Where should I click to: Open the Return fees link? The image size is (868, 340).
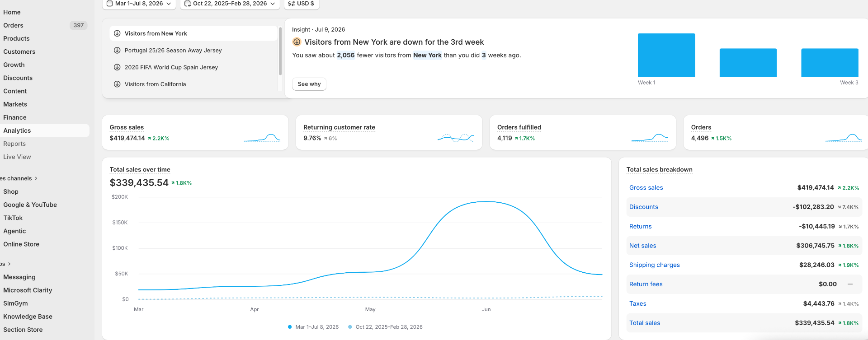[646, 284]
